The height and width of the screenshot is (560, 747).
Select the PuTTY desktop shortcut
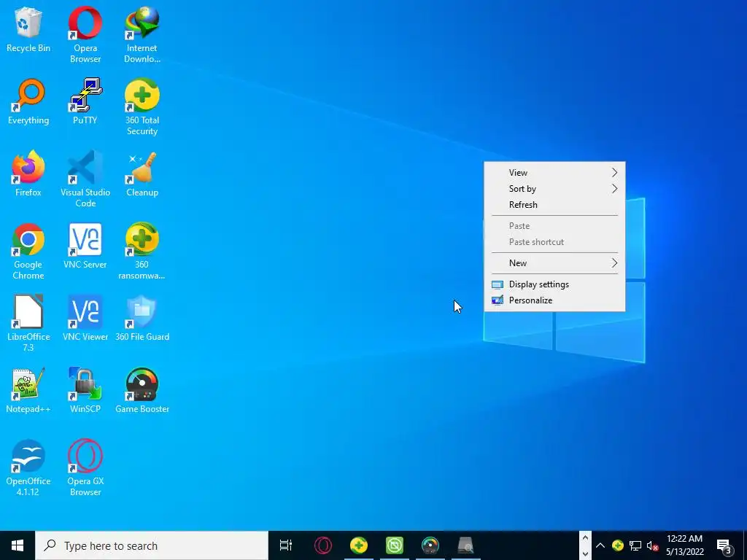85,102
